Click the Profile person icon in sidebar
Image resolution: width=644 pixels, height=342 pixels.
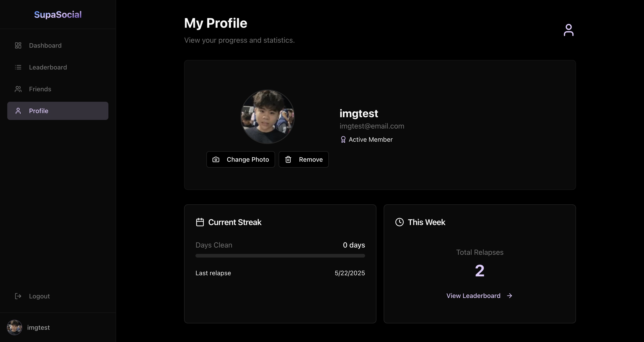(18, 111)
